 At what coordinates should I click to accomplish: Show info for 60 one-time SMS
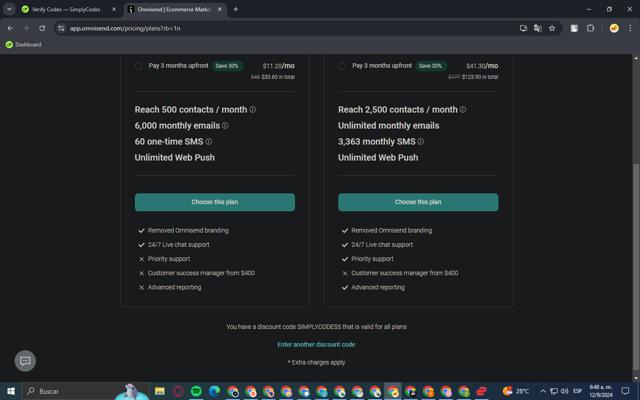click(x=209, y=142)
